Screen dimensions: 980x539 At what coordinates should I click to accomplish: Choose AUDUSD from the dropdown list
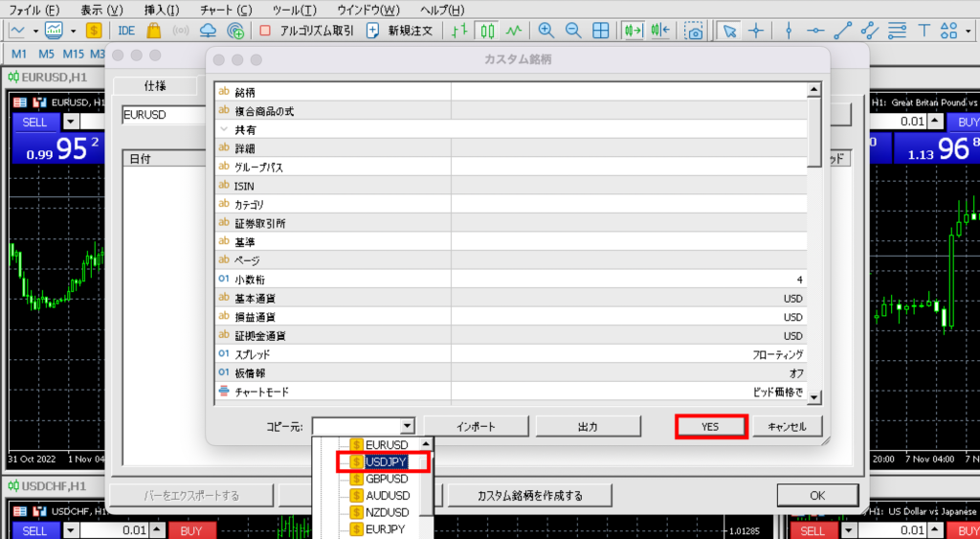[388, 496]
